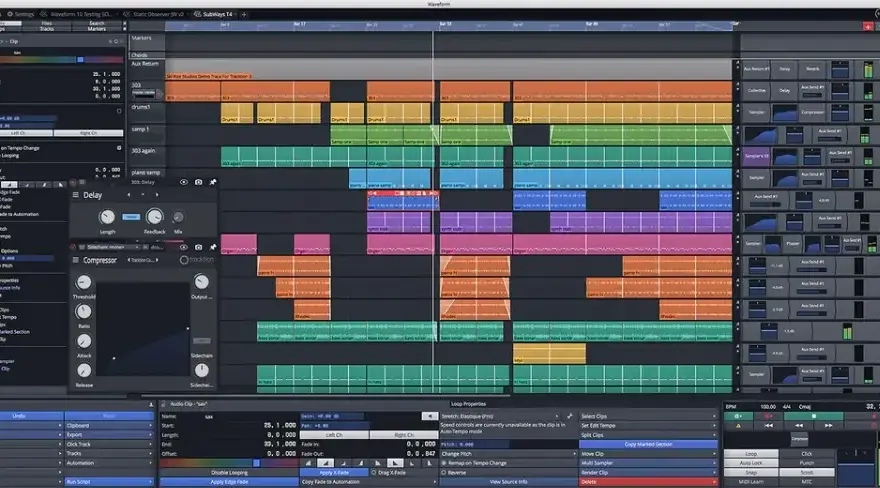Viewport: 880px width, 488px height.
Task: Open the Settings tab
Action: click(21, 14)
